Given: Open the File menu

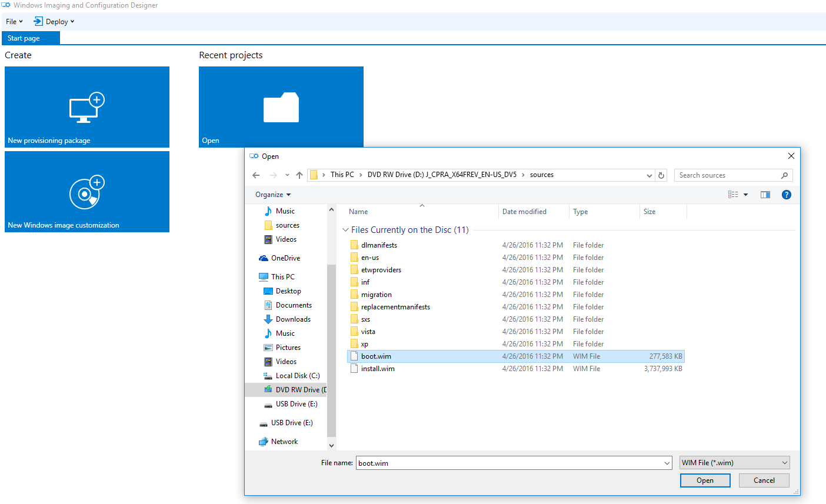Looking at the screenshot, I should click(14, 22).
